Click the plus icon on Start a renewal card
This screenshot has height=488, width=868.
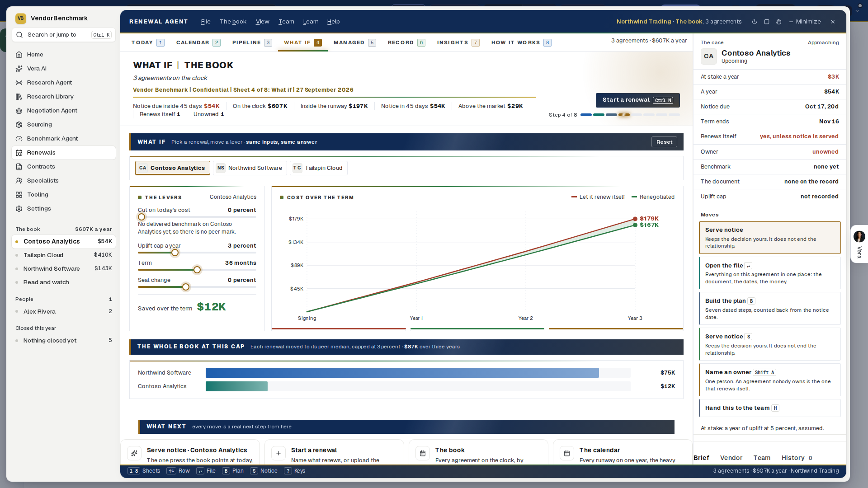click(278, 453)
